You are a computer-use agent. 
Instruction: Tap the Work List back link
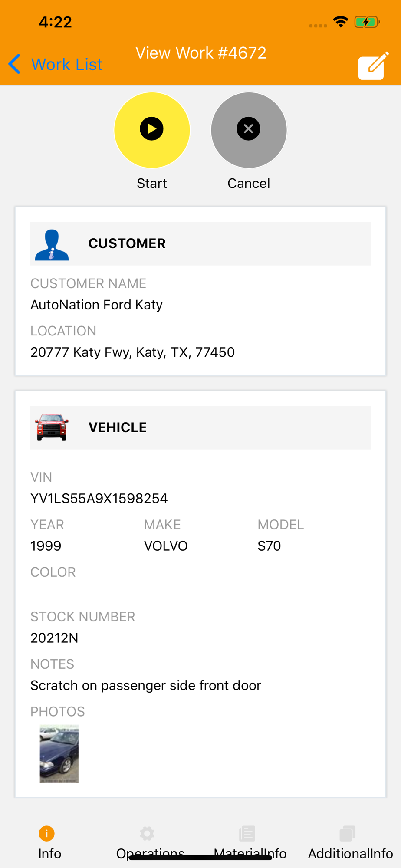coord(66,65)
